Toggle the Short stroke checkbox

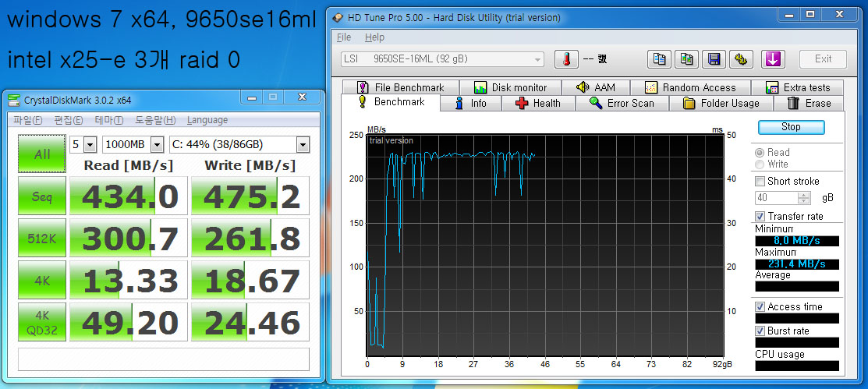pos(760,182)
